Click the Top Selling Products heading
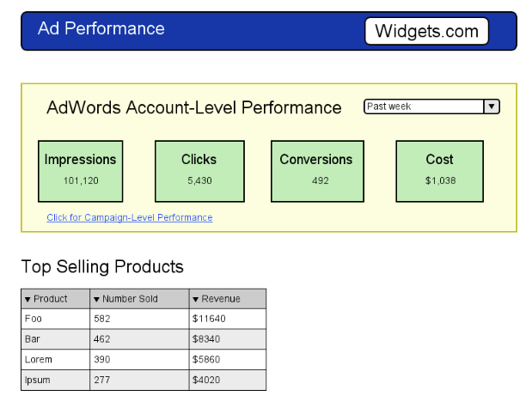 pos(102,266)
